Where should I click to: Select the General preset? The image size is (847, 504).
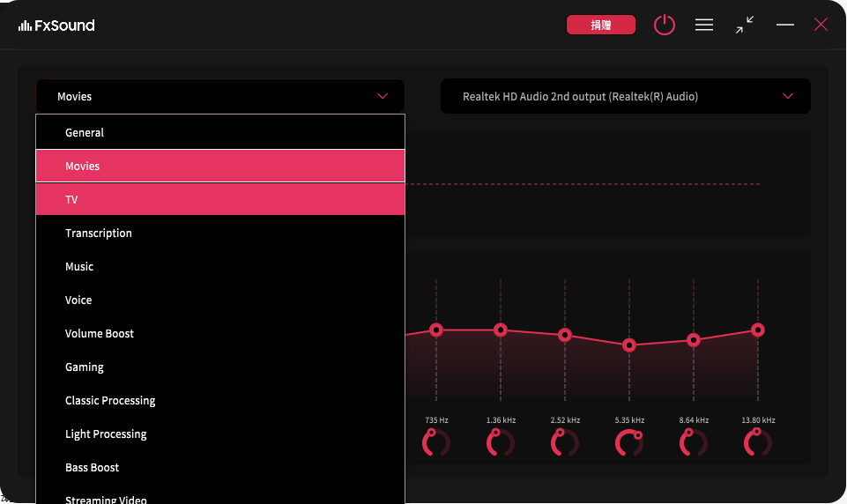click(219, 132)
